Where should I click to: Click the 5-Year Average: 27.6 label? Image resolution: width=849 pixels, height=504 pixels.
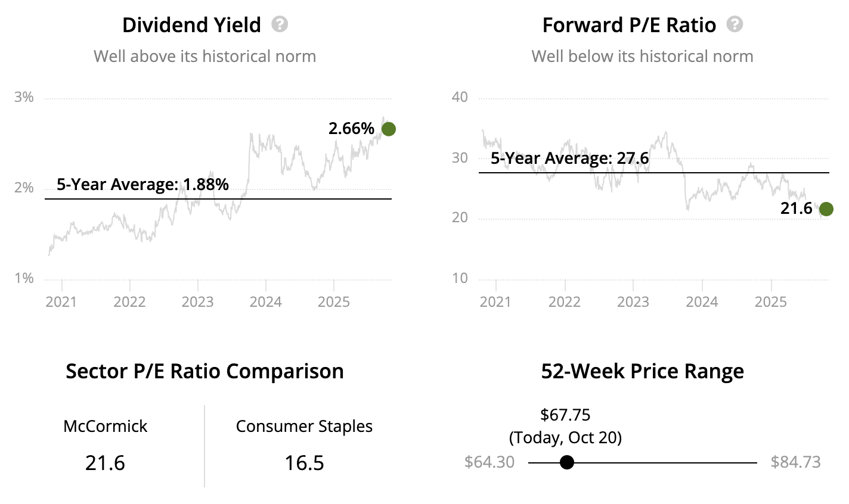coord(569,158)
